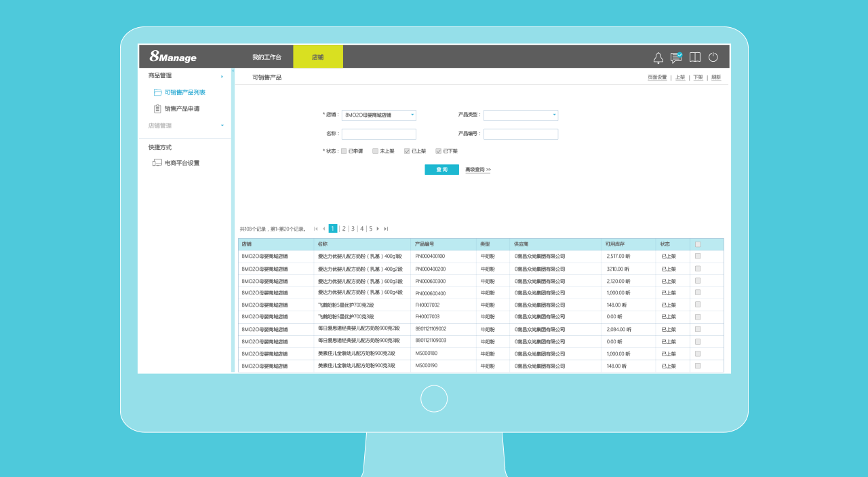Screen dimensions: 868x477
Task: Go to last page of records
Action: tap(386, 229)
